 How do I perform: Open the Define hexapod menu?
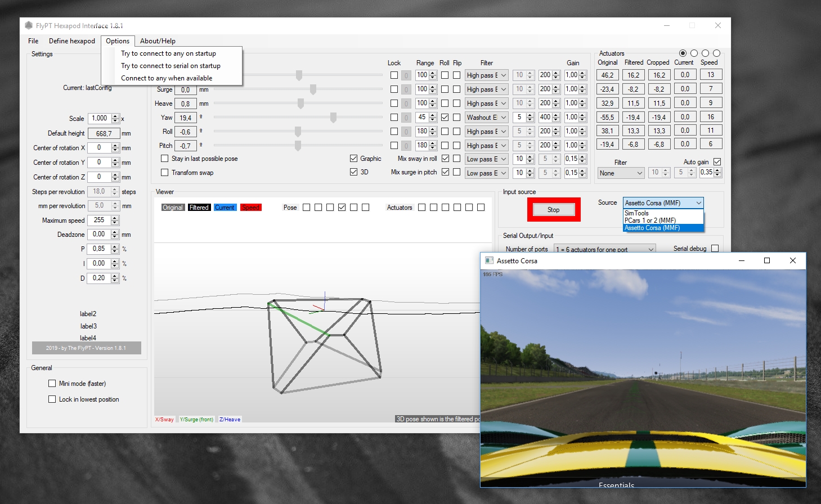71,41
